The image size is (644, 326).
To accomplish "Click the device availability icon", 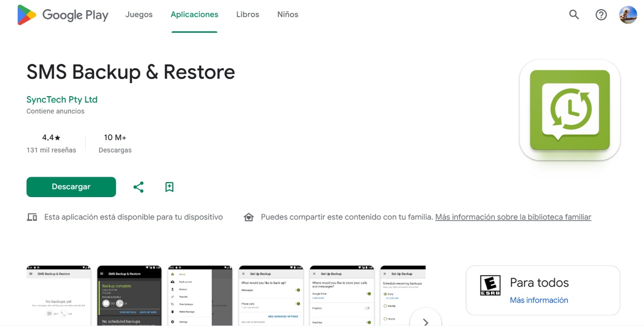I will tap(32, 218).
